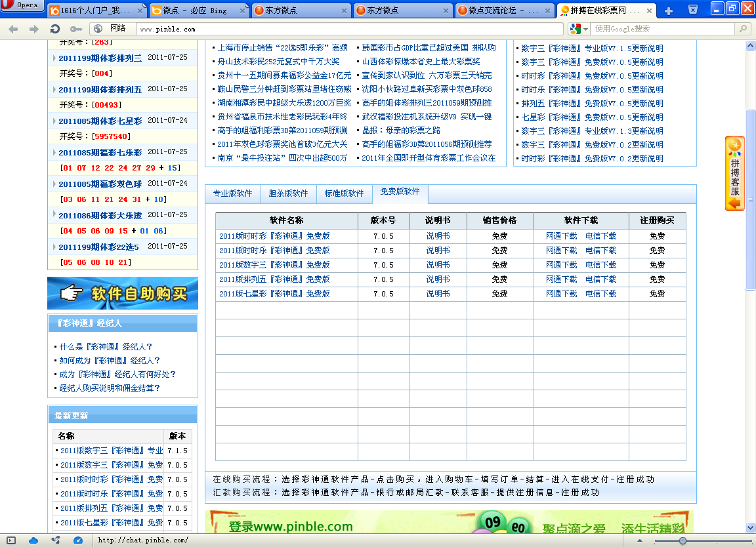Open Opera Link cloud icon in status bar
This screenshot has height=547, width=756.
pyautogui.click(x=33, y=540)
